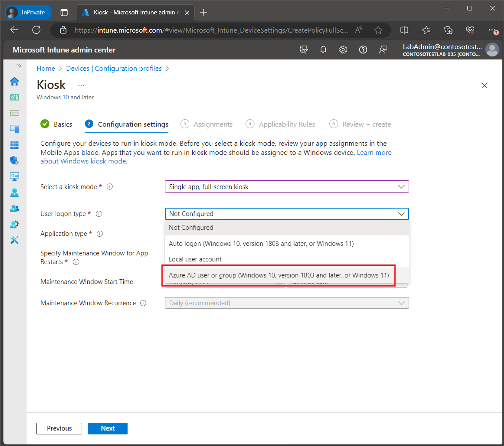Click the Previous button
Image resolution: width=504 pixels, height=446 pixels.
59,428
